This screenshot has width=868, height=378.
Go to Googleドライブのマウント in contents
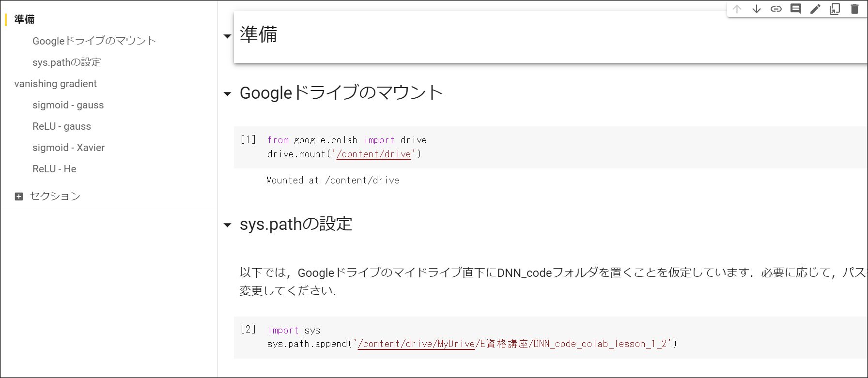(x=94, y=41)
